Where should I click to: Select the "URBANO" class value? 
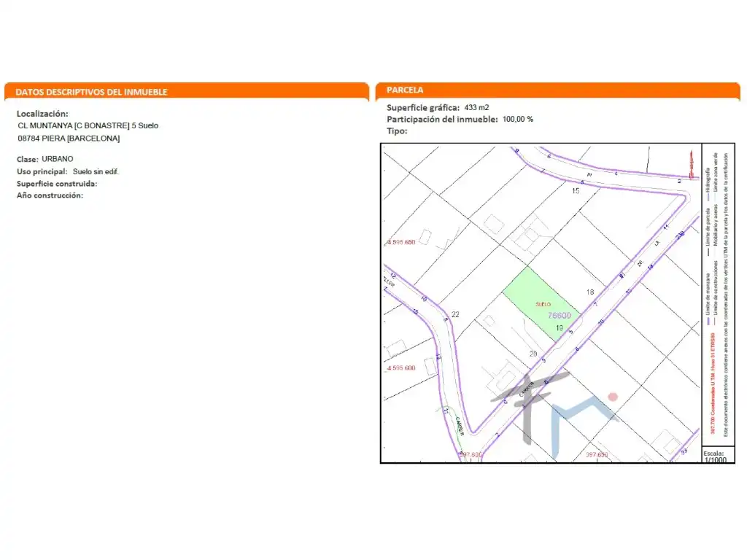coord(58,159)
